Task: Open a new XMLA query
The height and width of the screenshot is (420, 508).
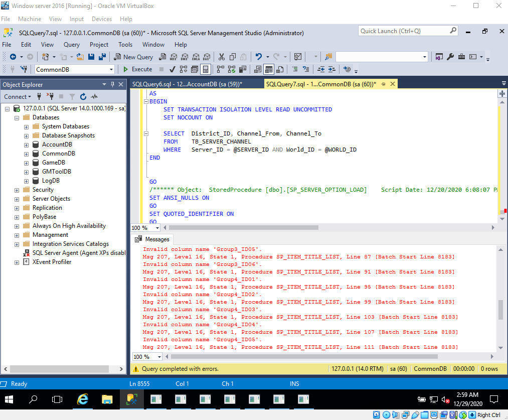Action: tap(196, 57)
